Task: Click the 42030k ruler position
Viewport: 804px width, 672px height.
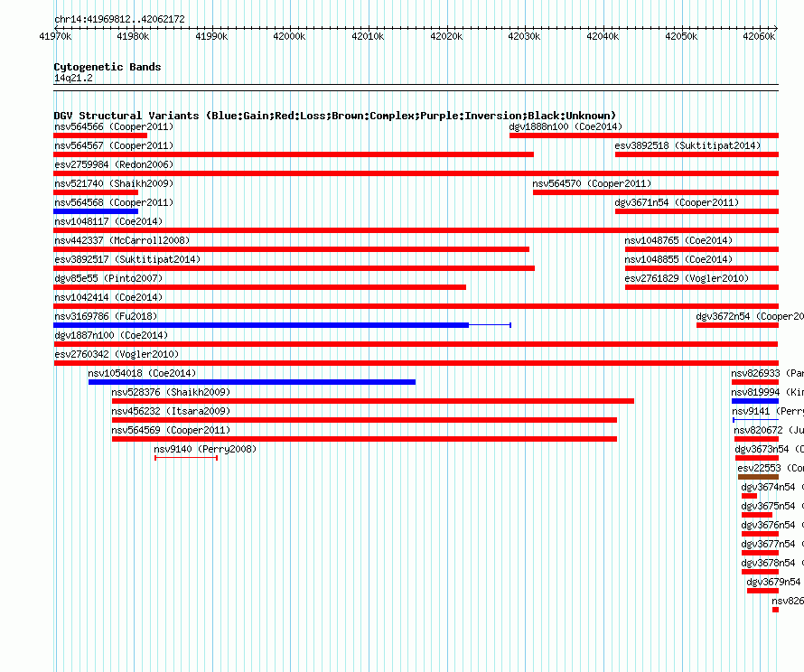Action: point(524,36)
